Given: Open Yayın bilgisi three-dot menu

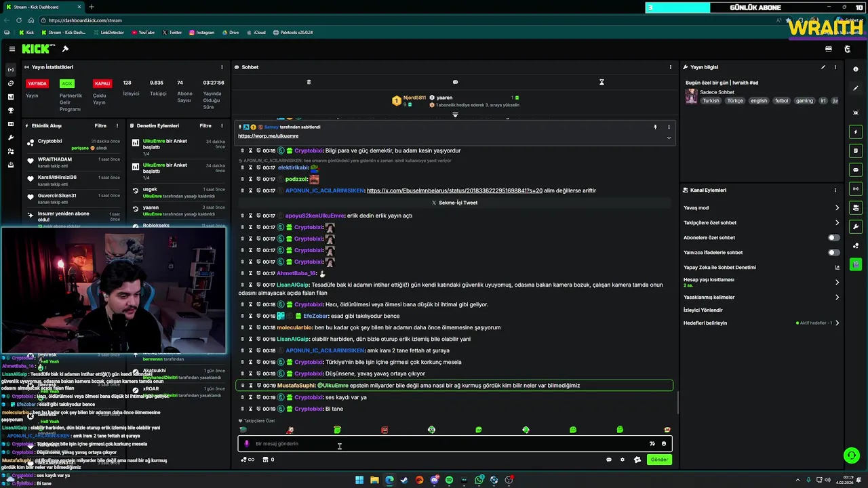Looking at the screenshot, I should tap(835, 67).
